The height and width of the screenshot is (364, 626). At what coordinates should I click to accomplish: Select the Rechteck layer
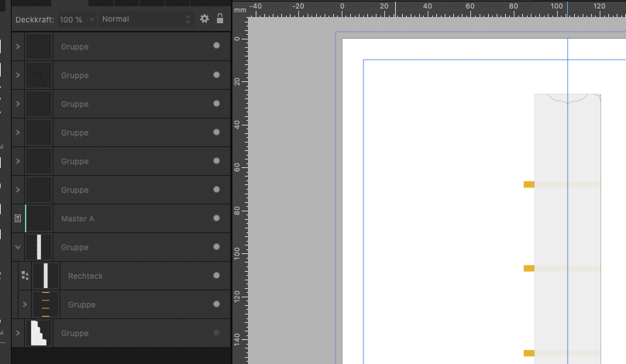pos(125,276)
